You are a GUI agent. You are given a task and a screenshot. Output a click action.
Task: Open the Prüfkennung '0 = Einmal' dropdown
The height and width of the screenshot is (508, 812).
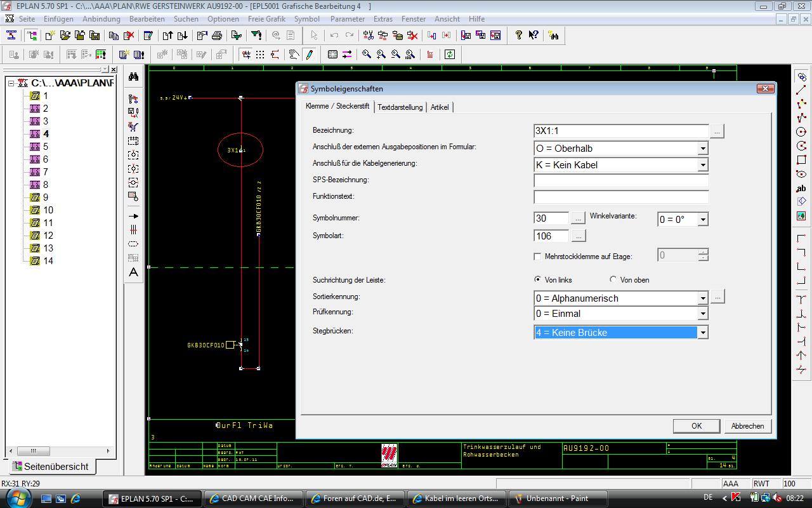[x=703, y=314]
